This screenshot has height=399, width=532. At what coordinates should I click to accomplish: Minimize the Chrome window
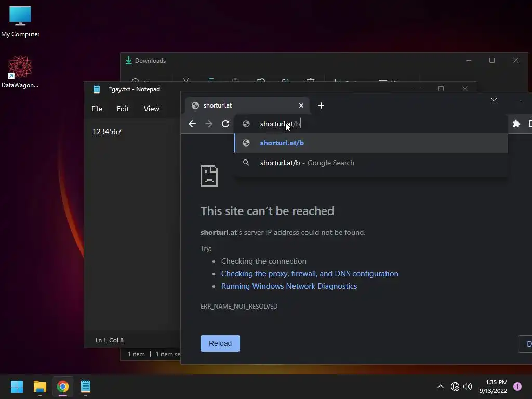click(518, 100)
